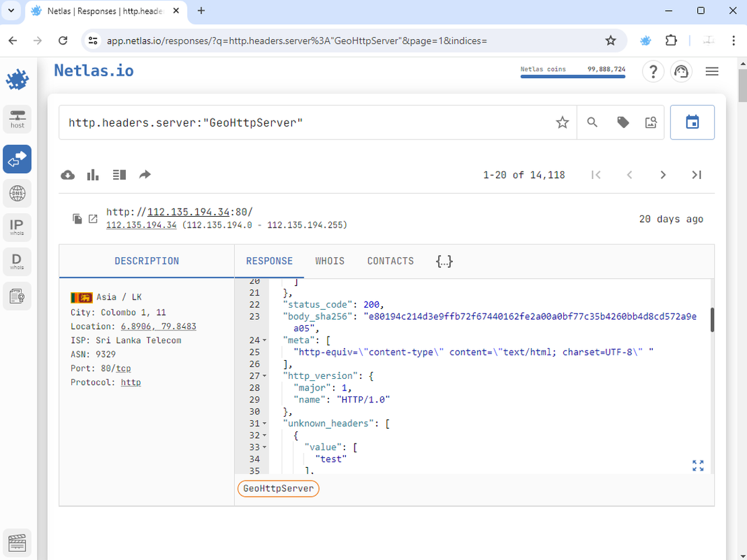Open the DNS search sidebar icon

(x=17, y=194)
